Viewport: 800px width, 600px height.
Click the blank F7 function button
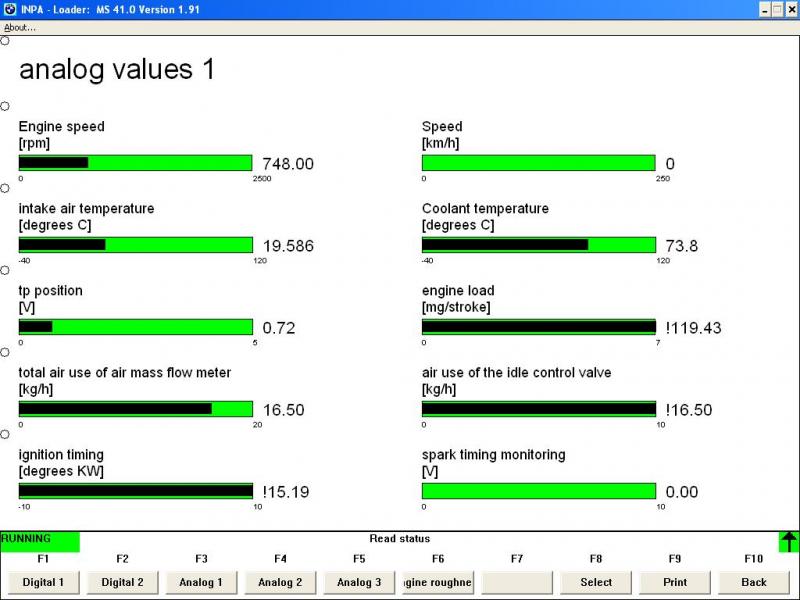click(x=517, y=582)
